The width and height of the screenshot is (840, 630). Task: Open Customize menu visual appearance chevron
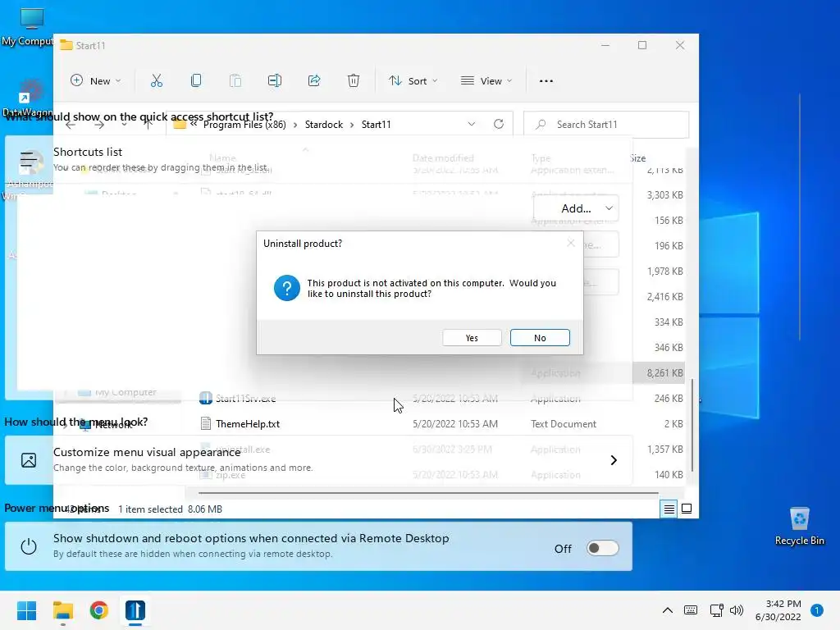click(x=614, y=460)
